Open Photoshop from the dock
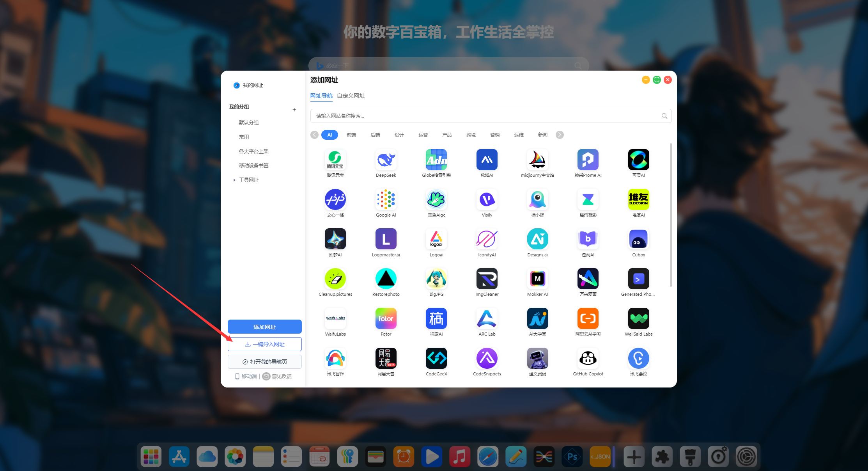Viewport: 868px width, 471px height. pyautogui.click(x=572, y=457)
